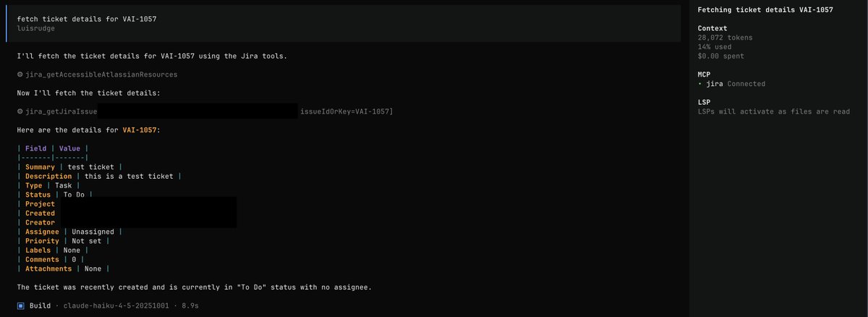This screenshot has width=868, height=317.
Task: Select the Status row showing To Do
Action: [56, 195]
